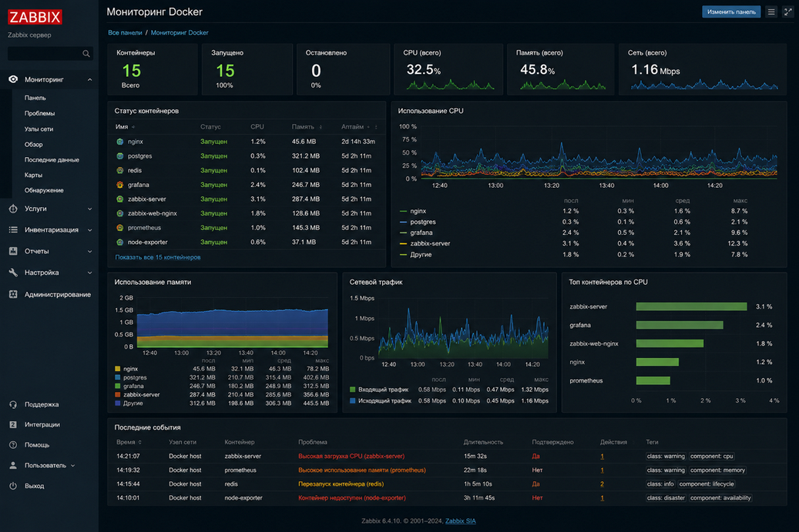This screenshot has height=532, width=799.
Task: Click the Интеграции icon
Action: (13, 424)
